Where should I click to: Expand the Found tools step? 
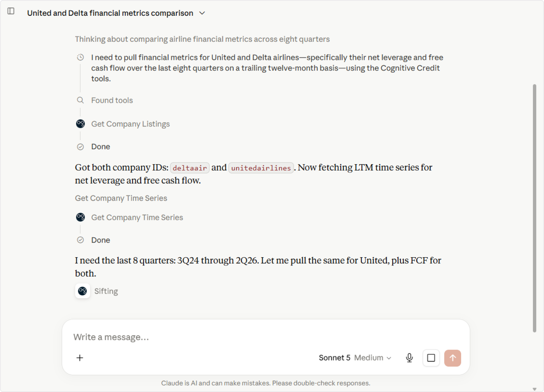click(112, 100)
